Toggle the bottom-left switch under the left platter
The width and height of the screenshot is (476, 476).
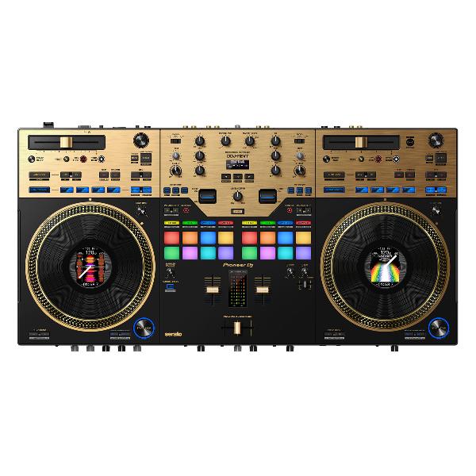(39, 334)
